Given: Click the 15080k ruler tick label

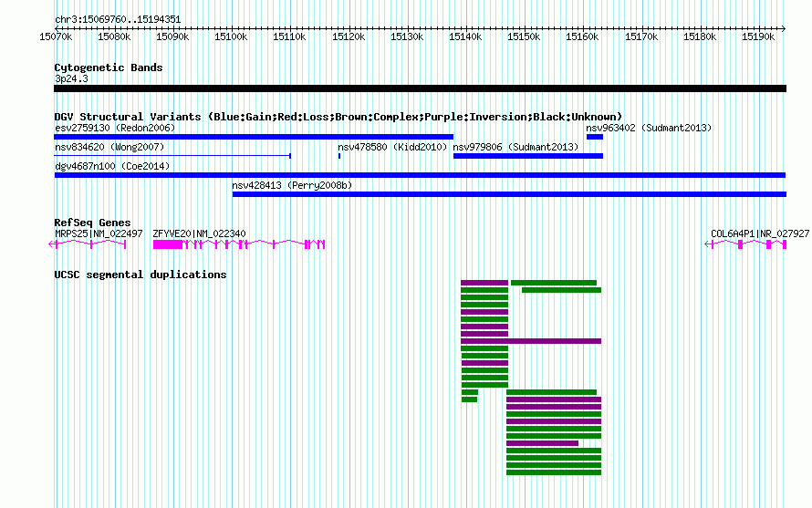Looking at the screenshot, I should pyautogui.click(x=114, y=36).
